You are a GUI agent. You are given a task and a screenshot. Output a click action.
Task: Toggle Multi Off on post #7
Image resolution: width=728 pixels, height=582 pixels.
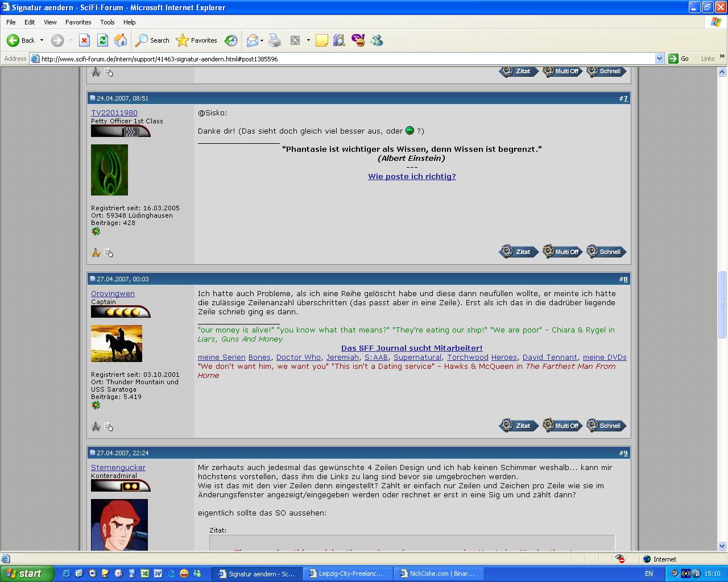562,252
